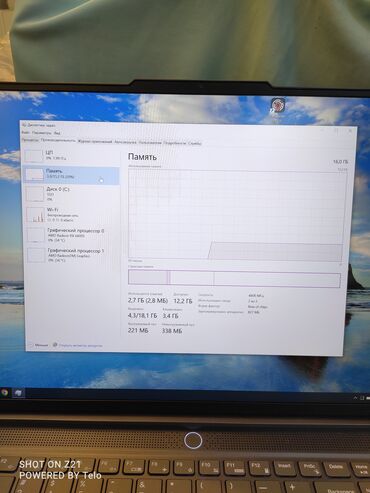Switch to the Журнал приложений tab
The height and width of the screenshot is (493, 370).
point(95,142)
